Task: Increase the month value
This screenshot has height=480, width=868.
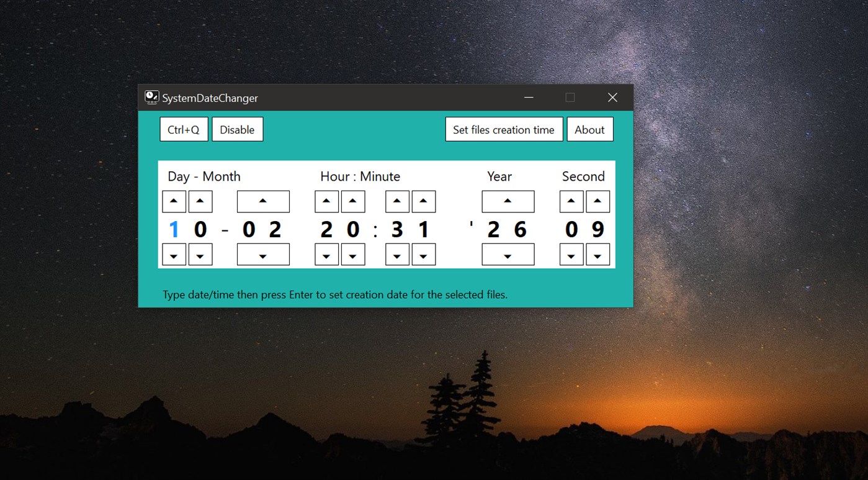Action: pyautogui.click(x=263, y=201)
